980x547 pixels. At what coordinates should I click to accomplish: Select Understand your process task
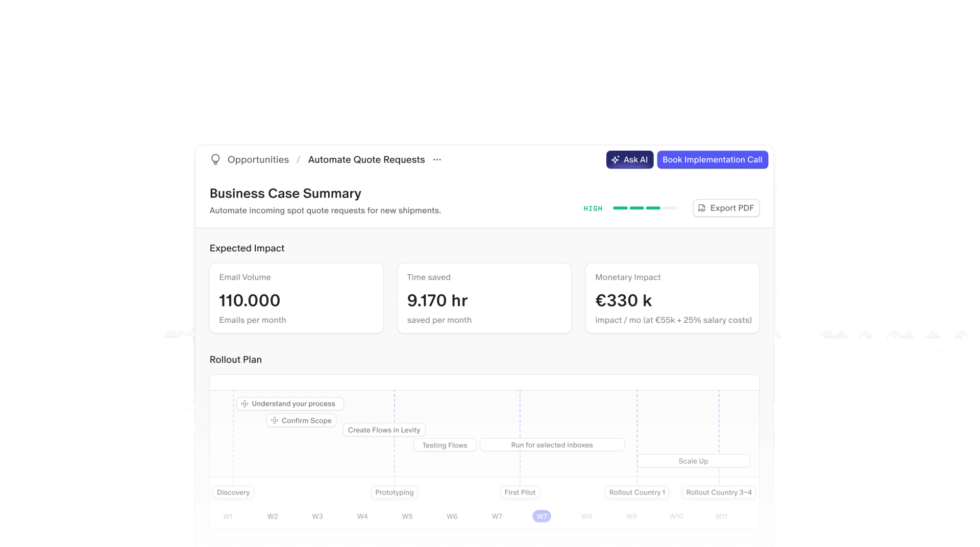click(x=290, y=404)
